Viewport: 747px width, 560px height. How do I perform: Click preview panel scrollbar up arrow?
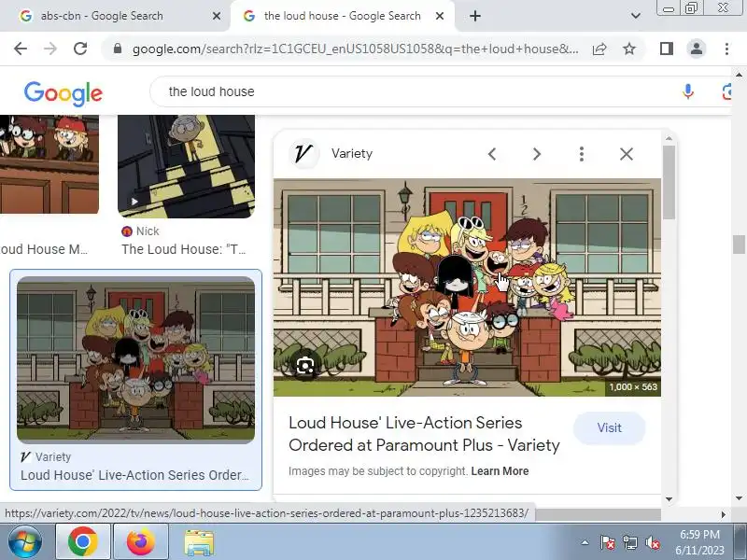click(x=669, y=138)
